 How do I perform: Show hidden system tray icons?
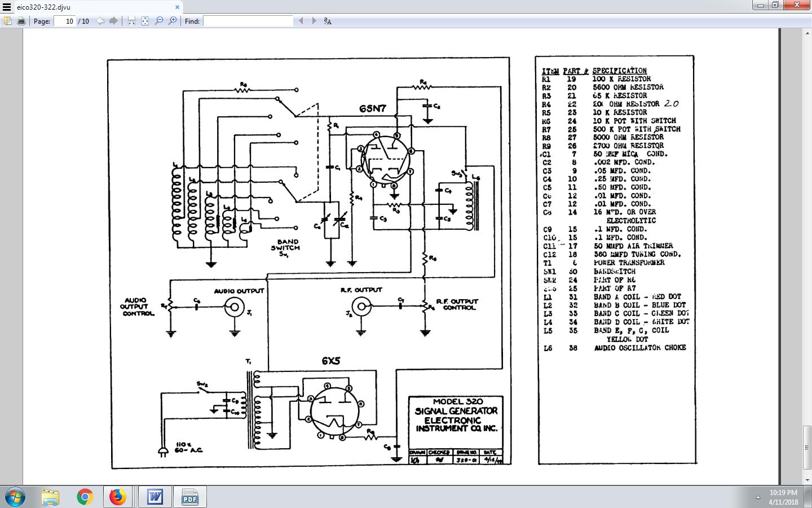[757, 497]
